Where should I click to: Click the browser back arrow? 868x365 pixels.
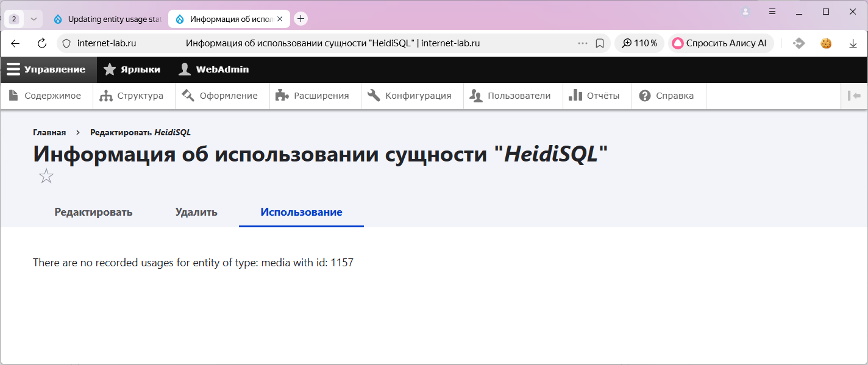pyautogui.click(x=16, y=43)
